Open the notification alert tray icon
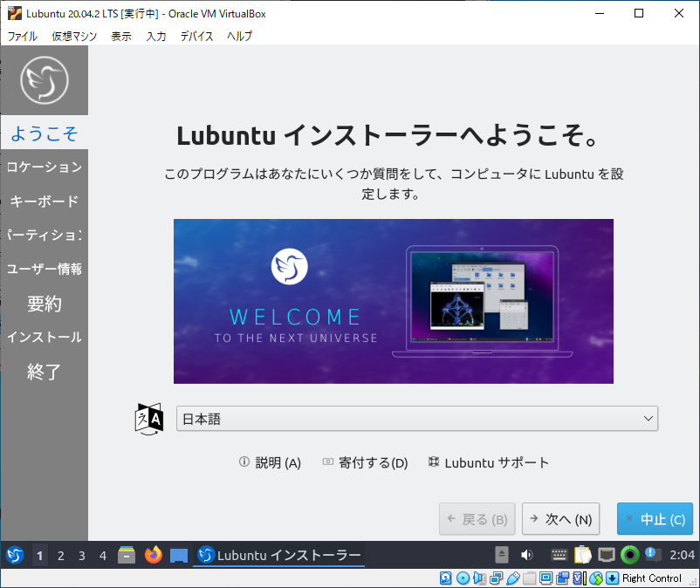Image resolution: width=700 pixels, height=588 pixels. coord(653,555)
